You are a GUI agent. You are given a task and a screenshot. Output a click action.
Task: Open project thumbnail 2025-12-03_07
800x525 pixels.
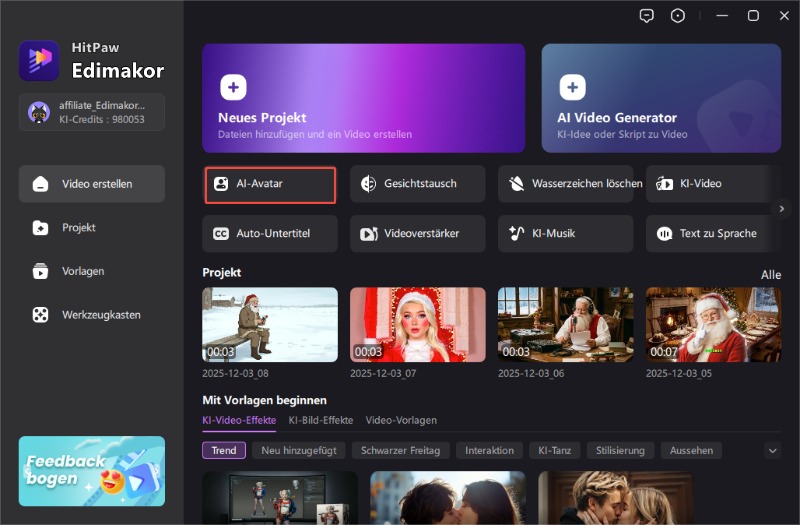click(x=418, y=325)
